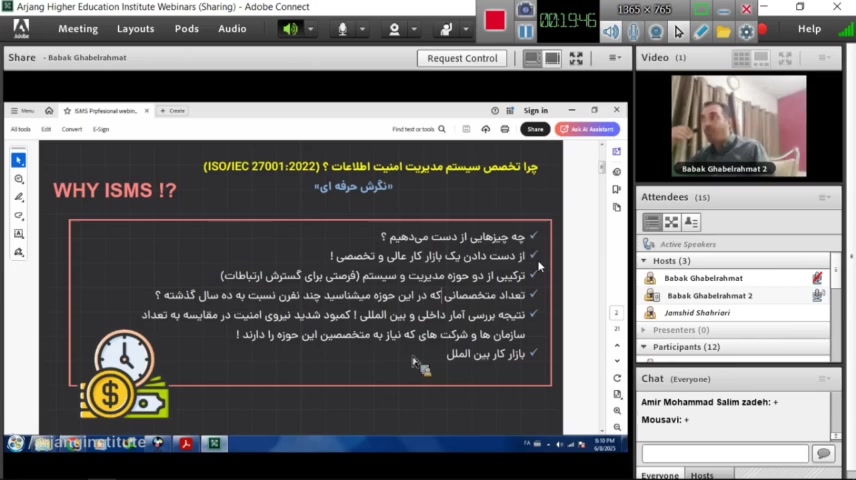Toggle the recorder mouse cursor capture
The width and height of the screenshot is (856, 480).
(x=679, y=32)
